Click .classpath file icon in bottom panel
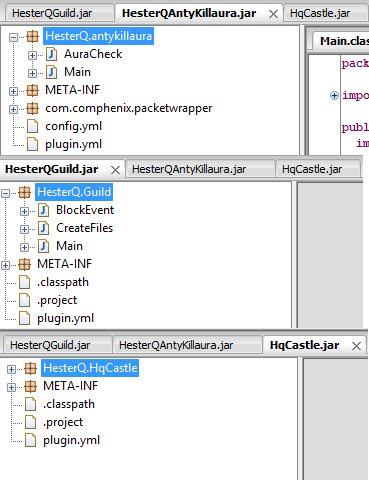The width and height of the screenshot is (369, 480). [x=30, y=404]
